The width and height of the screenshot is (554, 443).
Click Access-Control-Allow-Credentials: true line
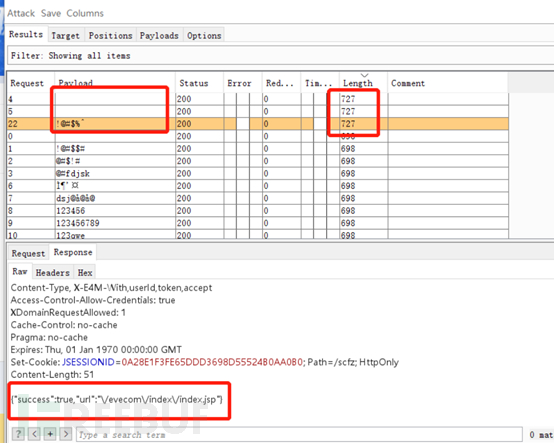pyautogui.click(x=93, y=300)
